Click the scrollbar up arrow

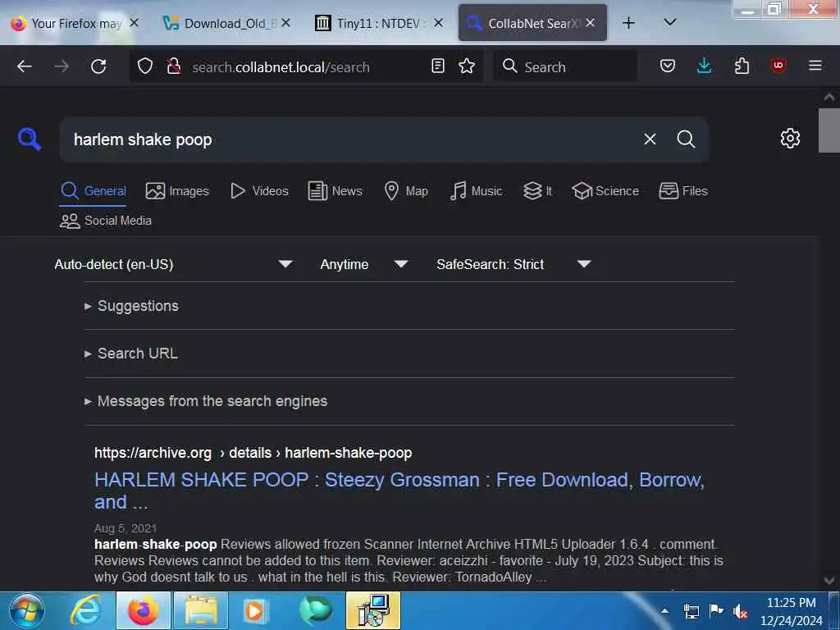tap(829, 97)
